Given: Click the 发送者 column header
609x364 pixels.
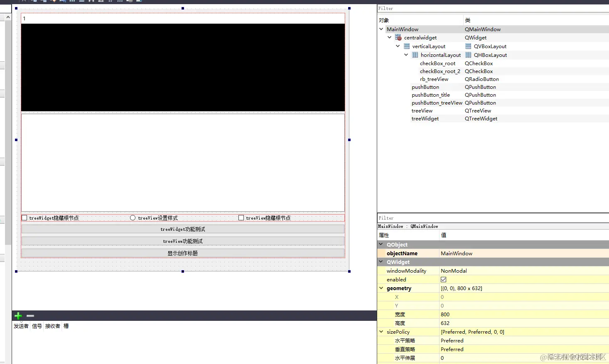Looking at the screenshot, I should pos(21,326).
